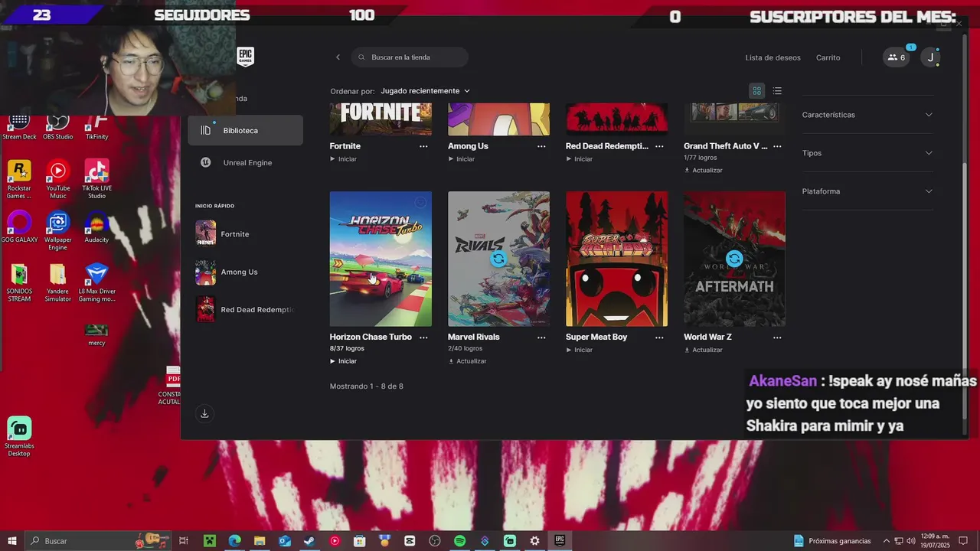Open the 'Ordenar por' Jugado recientemente dropdown
The width and height of the screenshot is (980, 551).
pyautogui.click(x=426, y=91)
